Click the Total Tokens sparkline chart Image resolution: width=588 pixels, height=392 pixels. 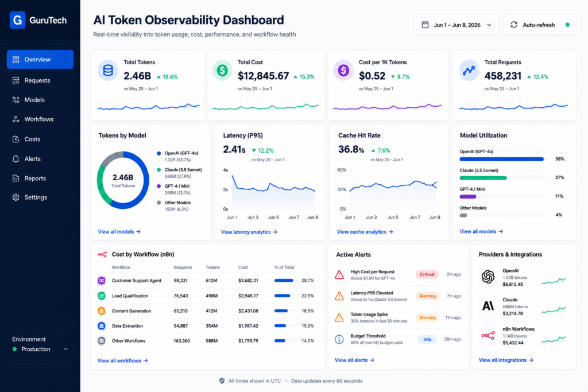(149, 107)
